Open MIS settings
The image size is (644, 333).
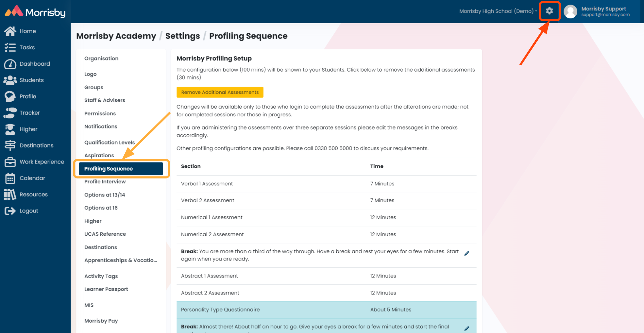pos(89,305)
